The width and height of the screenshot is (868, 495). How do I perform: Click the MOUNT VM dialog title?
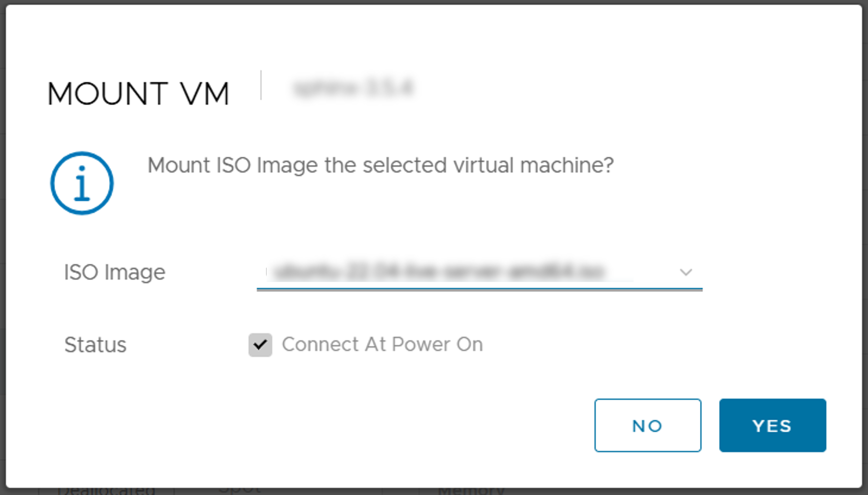[138, 93]
